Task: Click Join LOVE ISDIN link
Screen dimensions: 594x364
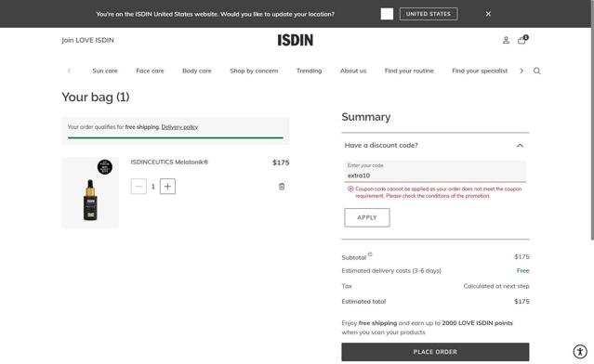Action: click(87, 40)
